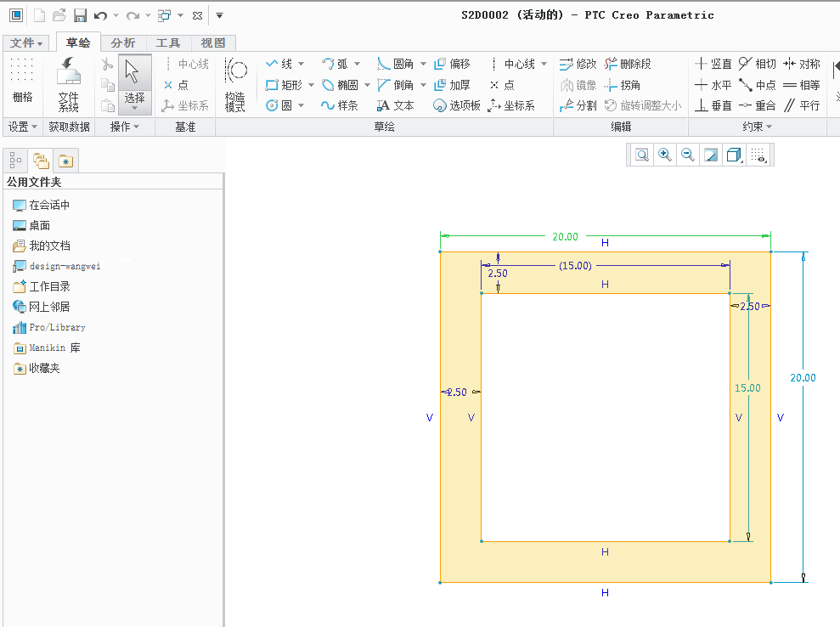Expand the 弧 (Arc) dropdown arrow

(x=358, y=64)
